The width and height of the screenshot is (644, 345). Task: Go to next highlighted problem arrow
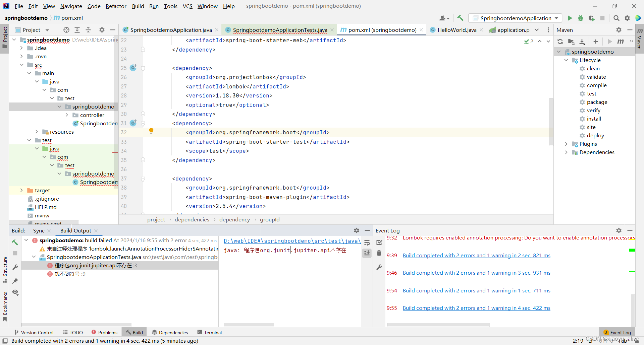click(548, 41)
